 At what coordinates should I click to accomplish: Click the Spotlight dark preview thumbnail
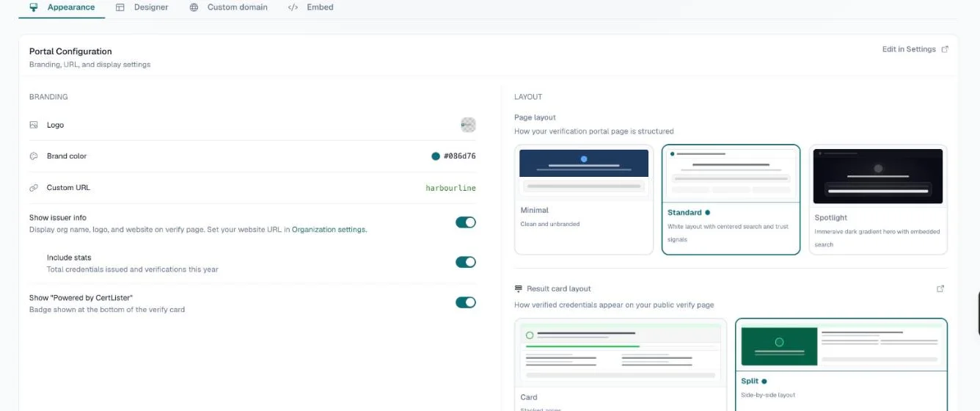click(878, 176)
